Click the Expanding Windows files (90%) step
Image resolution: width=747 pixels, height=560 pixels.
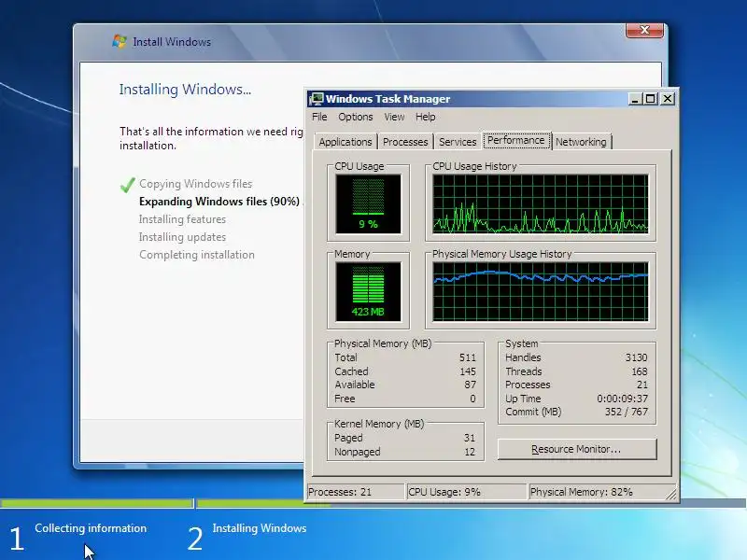point(219,202)
